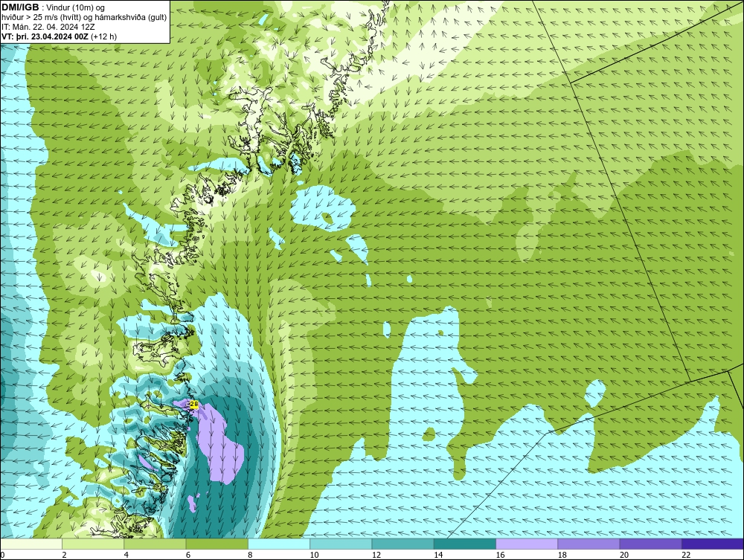744x560 pixels.
Task: Click the legend scale label 18
Action: (562, 555)
